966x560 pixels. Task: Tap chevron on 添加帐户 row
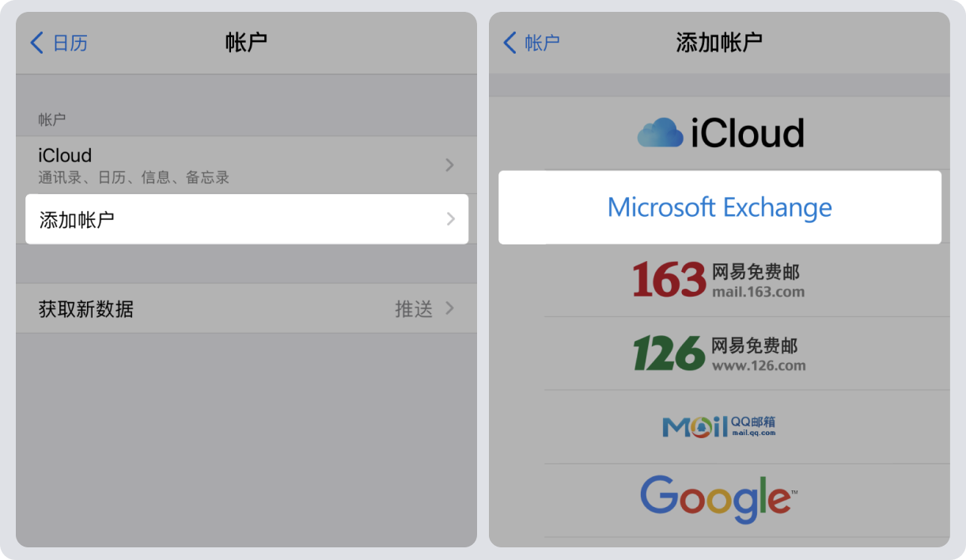450,219
